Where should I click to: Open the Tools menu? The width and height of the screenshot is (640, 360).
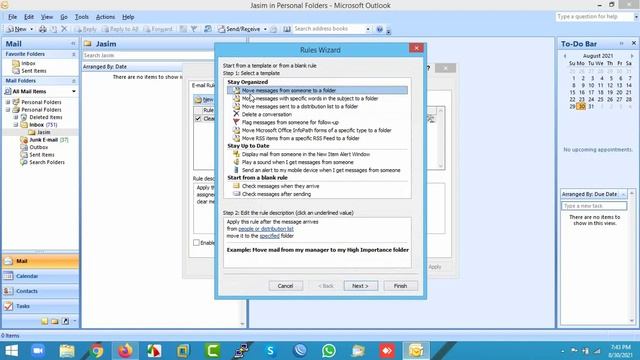point(82,17)
